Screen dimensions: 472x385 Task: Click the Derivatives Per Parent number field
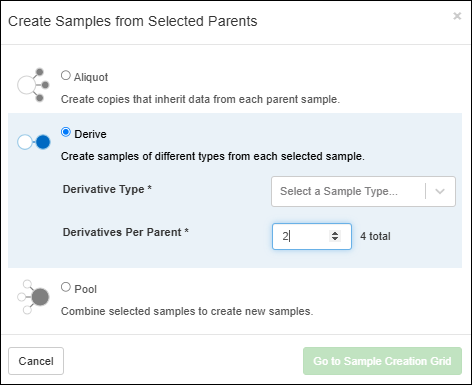(x=312, y=236)
